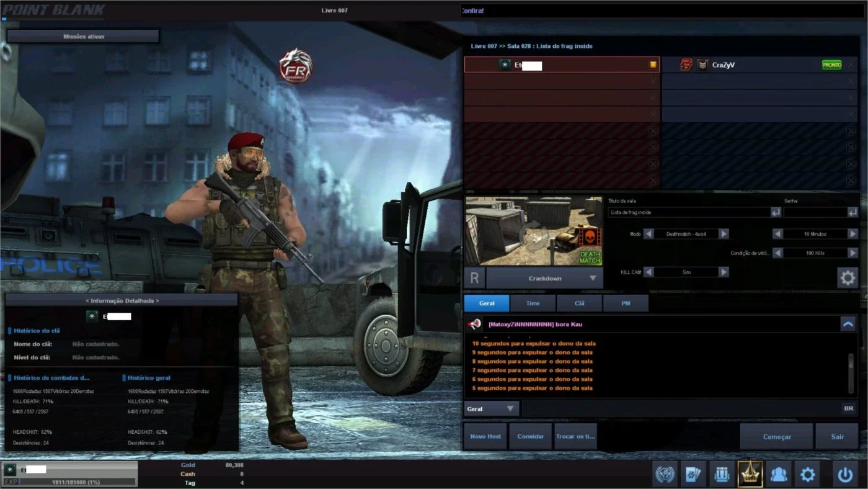Close the fourth red team slot

[x=653, y=114]
